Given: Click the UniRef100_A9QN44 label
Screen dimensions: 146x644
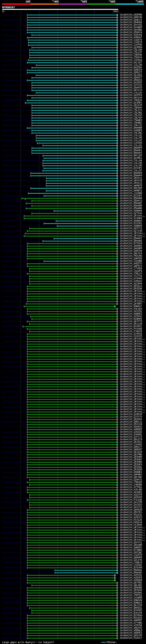Looking at the screenshot, I should tap(131, 211).
